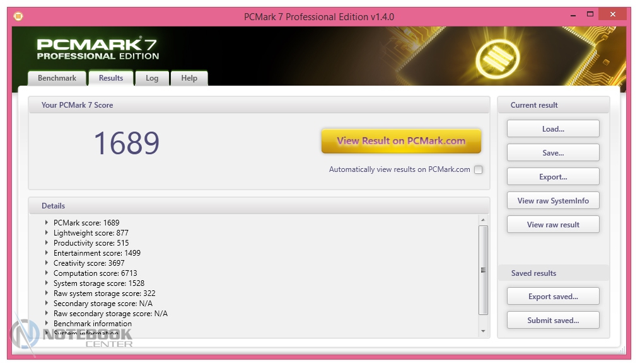Viewport: 640px width, 364px height.
Task: Switch to the Benchmark tab
Action: [57, 78]
